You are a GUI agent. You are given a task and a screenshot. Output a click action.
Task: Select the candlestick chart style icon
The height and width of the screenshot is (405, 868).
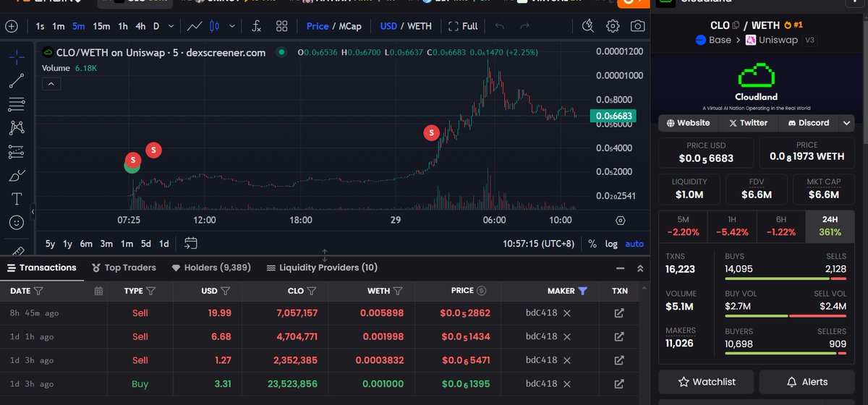point(213,26)
